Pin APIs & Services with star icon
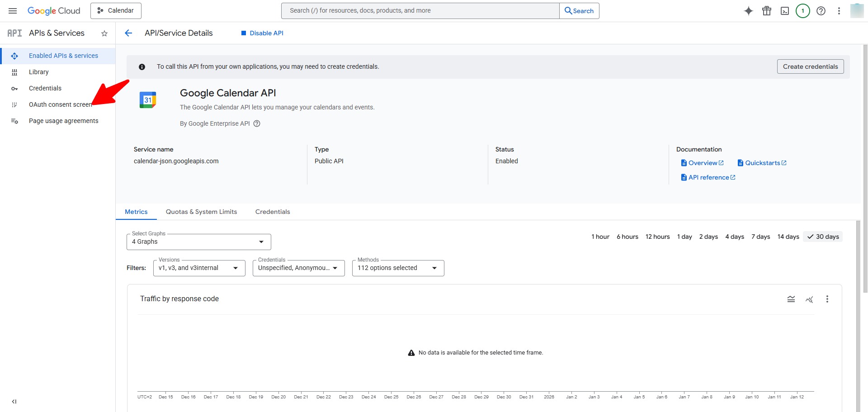Image resolution: width=868 pixels, height=412 pixels. pyautogui.click(x=104, y=33)
